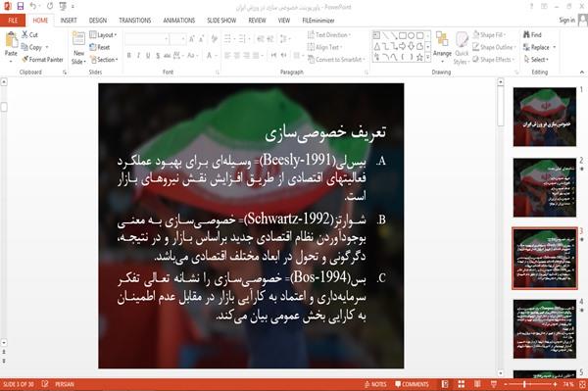Viewport: 588px width, 391px height.
Task: Click the zoom slider handle
Action: [x=524, y=384]
